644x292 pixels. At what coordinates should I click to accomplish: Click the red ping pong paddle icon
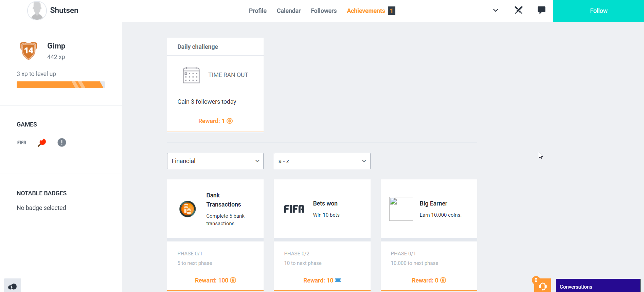pyautogui.click(x=42, y=142)
